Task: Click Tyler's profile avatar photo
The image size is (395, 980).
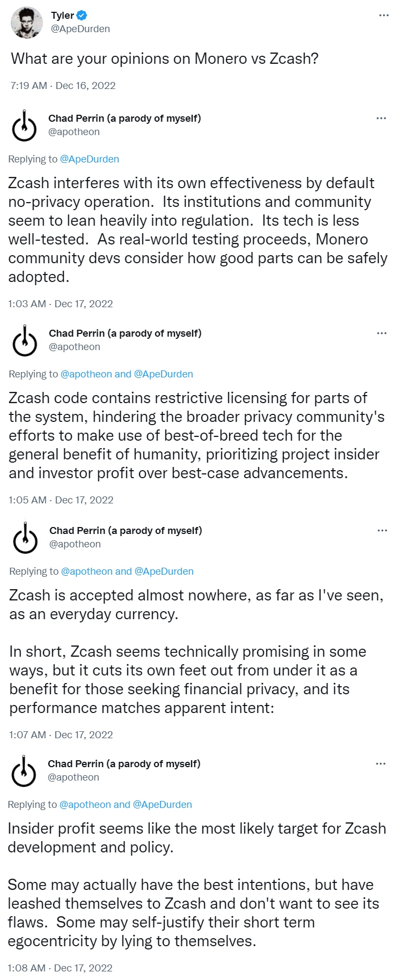Action: tap(26, 23)
